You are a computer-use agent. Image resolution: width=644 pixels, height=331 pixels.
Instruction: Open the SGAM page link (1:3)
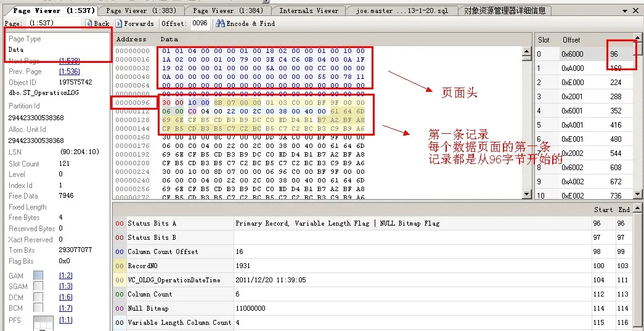coord(66,286)
